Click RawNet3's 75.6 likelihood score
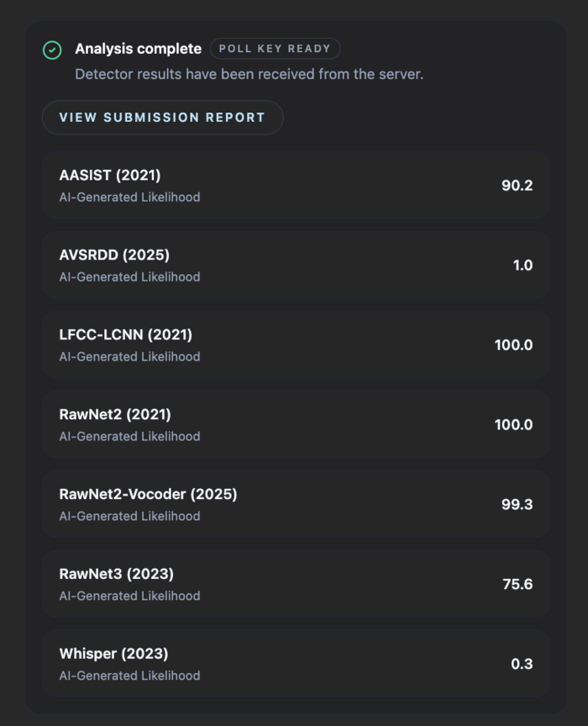 pyautogui.click(x=515, y=584)
